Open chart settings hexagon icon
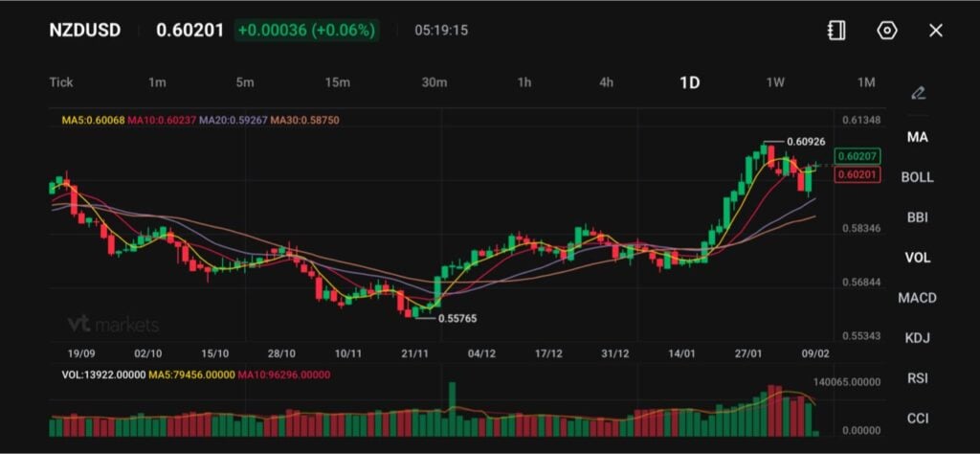Image resolution: width=980 pixels, height=454 pixels. coord(887,31)
